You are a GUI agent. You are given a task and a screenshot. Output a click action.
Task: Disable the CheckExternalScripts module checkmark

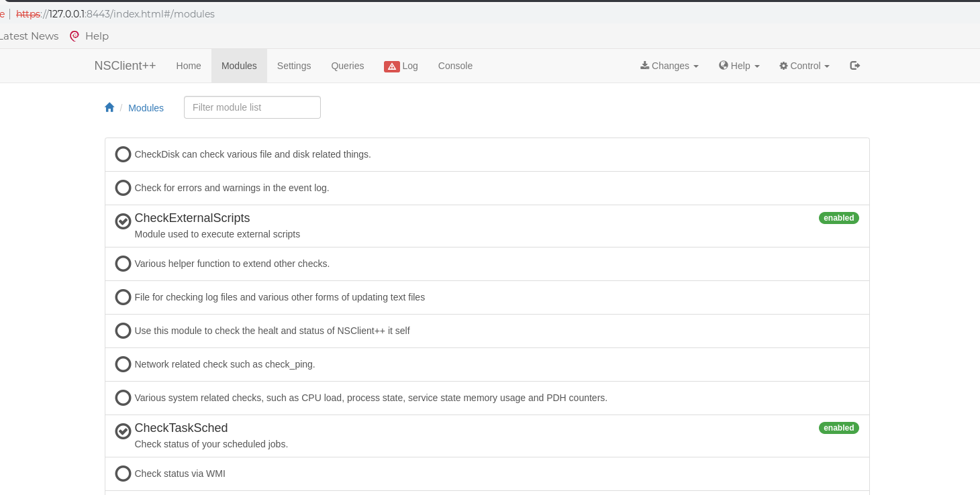[x=123, y=221]
